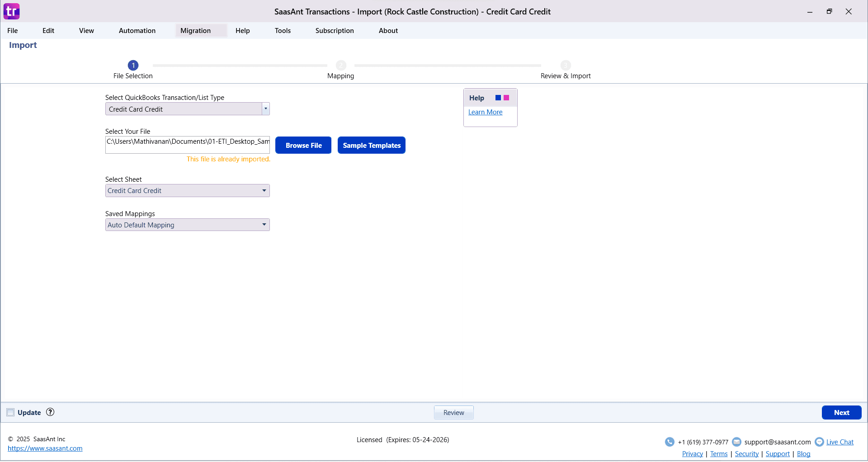Click the support@saasant.com email text

pos(778,442)
